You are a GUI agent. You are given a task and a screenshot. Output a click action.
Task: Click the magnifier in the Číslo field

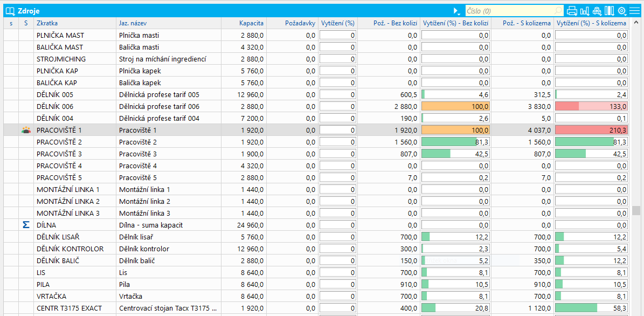(558, 11)
